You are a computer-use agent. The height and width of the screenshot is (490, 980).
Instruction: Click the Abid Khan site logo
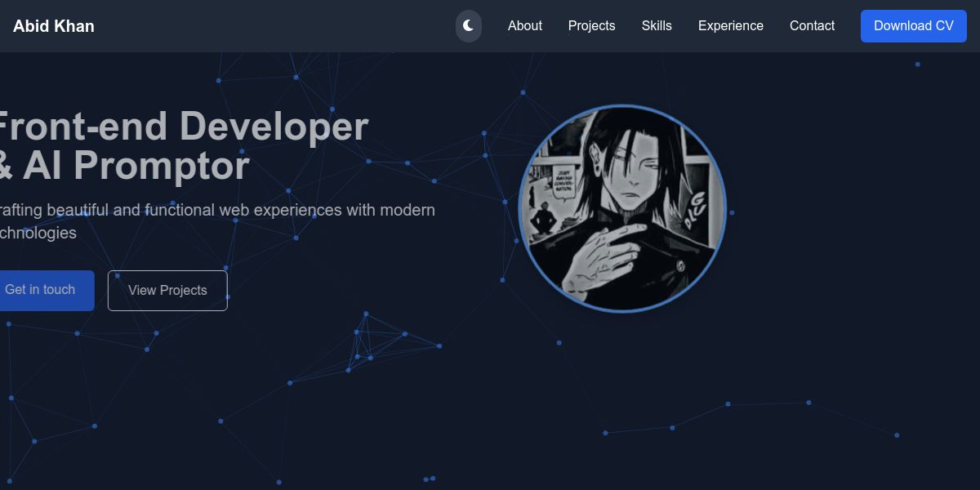tap(54, 26)
